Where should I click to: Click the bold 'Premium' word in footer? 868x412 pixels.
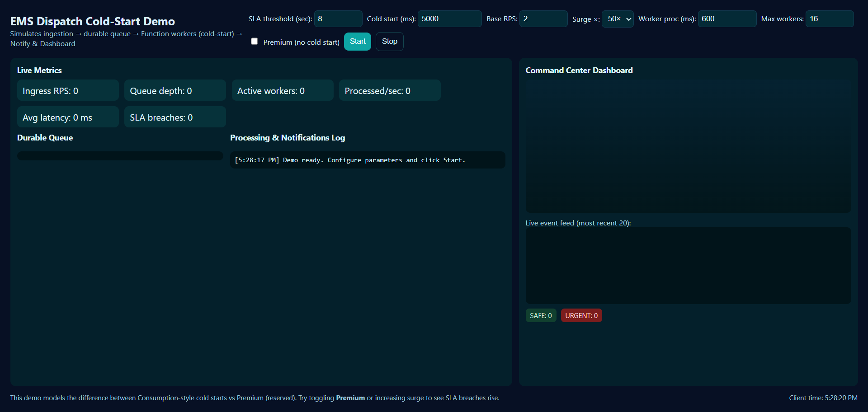click(x=350, y=398)
